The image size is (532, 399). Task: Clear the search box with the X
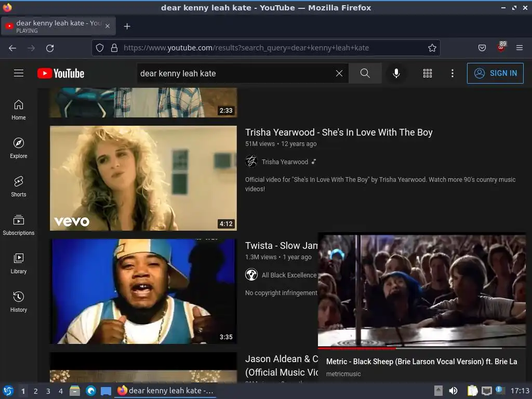pyautogui.click(x=339, y=73)
